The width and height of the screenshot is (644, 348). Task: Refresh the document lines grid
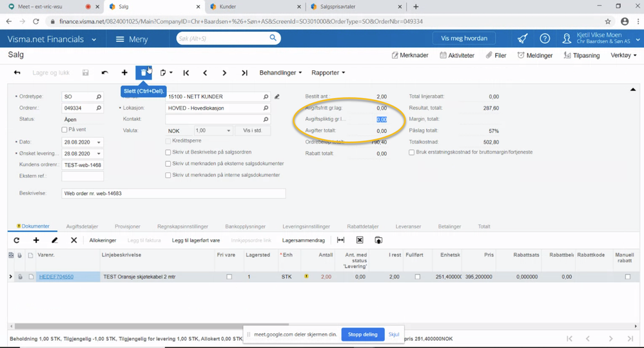point(17,240)
